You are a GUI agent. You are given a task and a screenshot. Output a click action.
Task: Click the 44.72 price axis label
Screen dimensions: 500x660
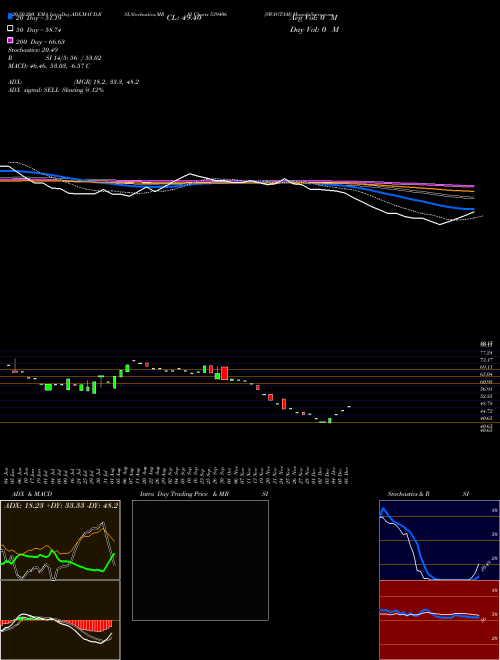coord(485,411)
